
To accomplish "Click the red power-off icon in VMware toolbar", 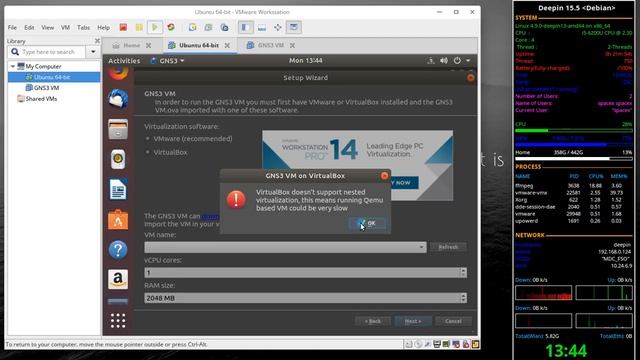I will tap(123, 27).
